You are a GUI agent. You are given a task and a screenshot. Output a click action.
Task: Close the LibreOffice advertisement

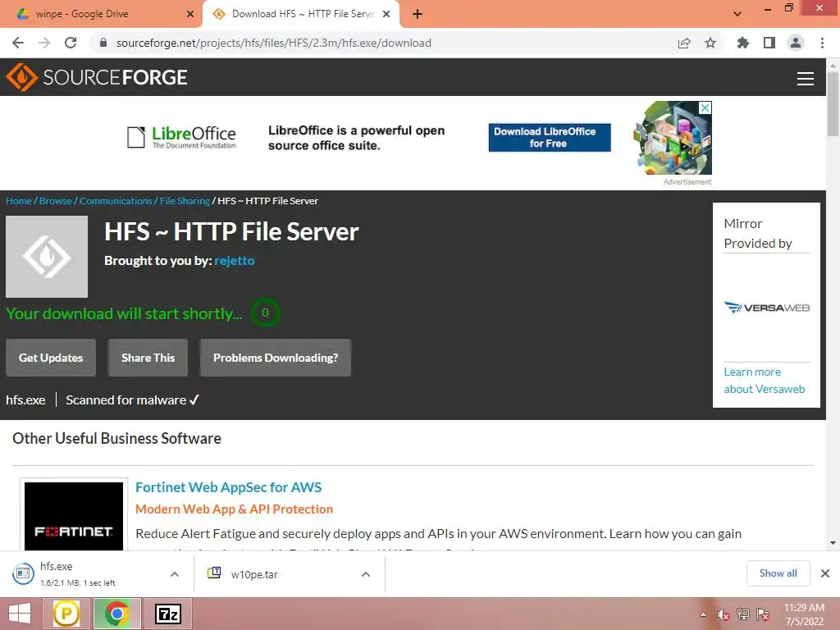[705, 107]
